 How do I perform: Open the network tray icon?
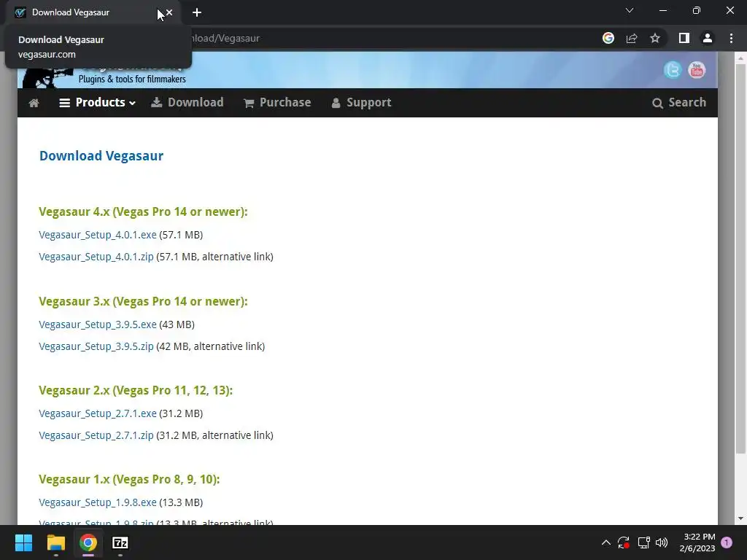[x=643, y=542]
